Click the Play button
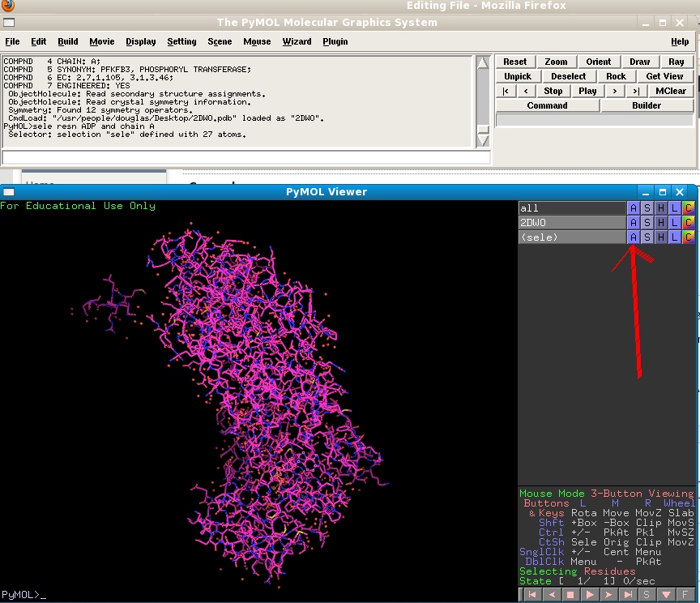Screen dimensions: 700x603 pyautogui.click(x=587, y=91)
